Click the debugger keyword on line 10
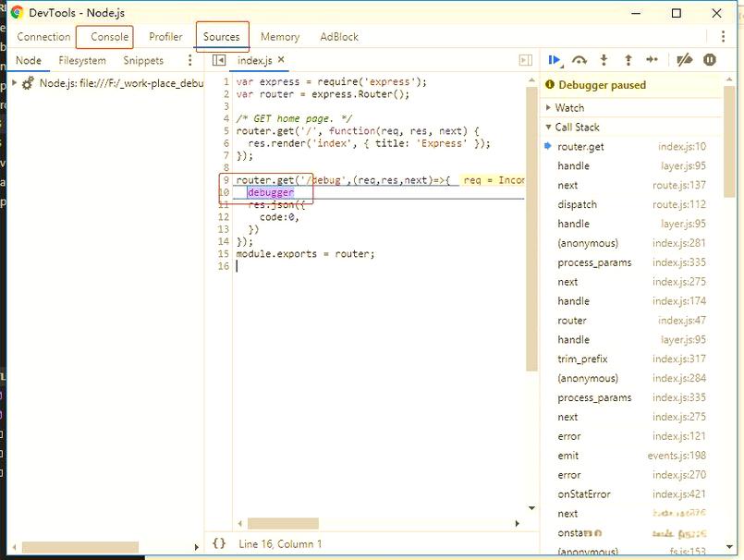744x560 pixels. pos(271,192)
